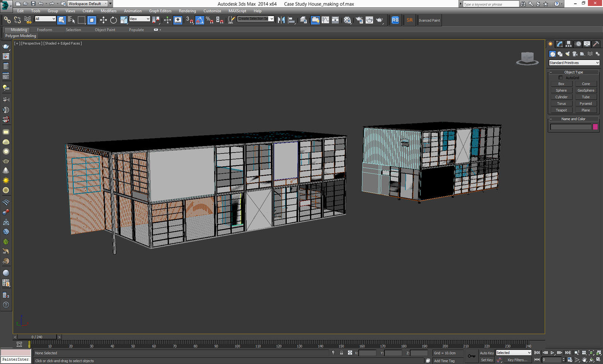Open the Material Editor
The height and width of the screenshot is (364, 603).
(x=347, y=20)
